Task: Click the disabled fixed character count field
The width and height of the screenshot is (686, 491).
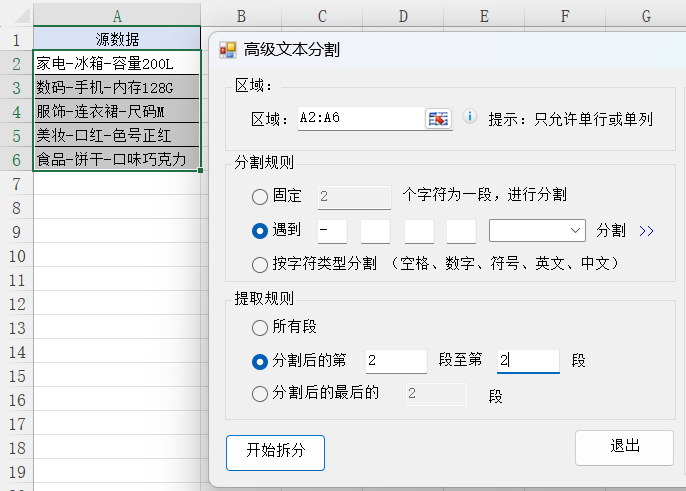Action: pos(354,197)
